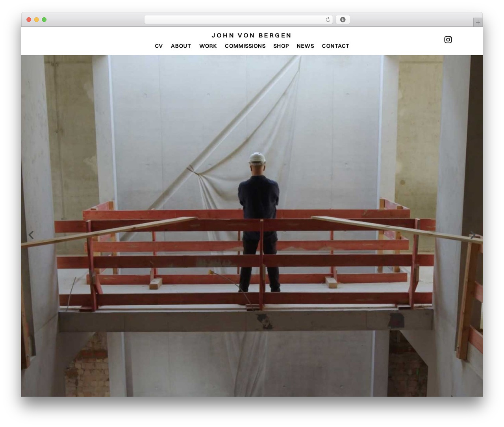Open browser downloads button
Screen dimensions: 504x427
[x=343, y=20]
